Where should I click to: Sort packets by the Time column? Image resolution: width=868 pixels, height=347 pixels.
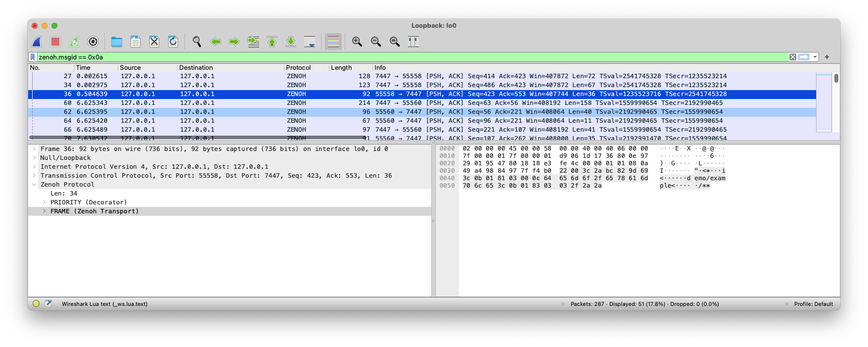click(x=83, y=68)
